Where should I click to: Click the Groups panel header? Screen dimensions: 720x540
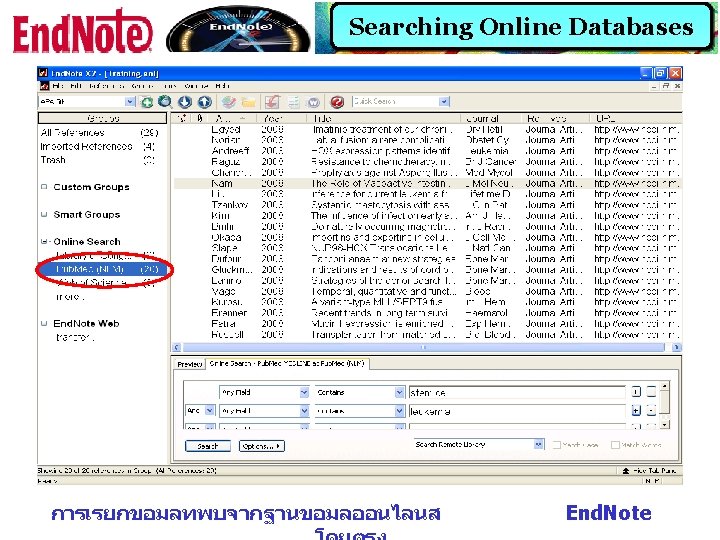point(103,118)
